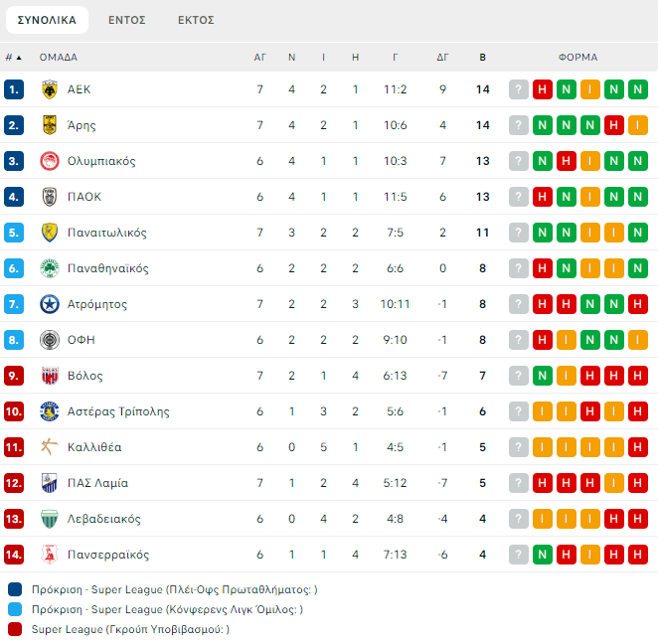Click the Ολυμπιακός club crest

point(49,161)
